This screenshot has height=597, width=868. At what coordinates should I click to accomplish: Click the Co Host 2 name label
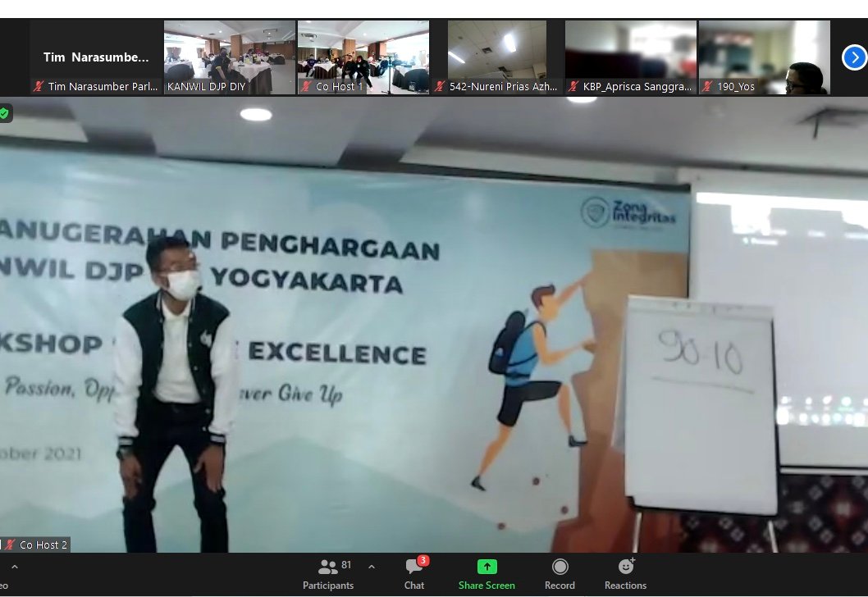(x=43, y=545)
